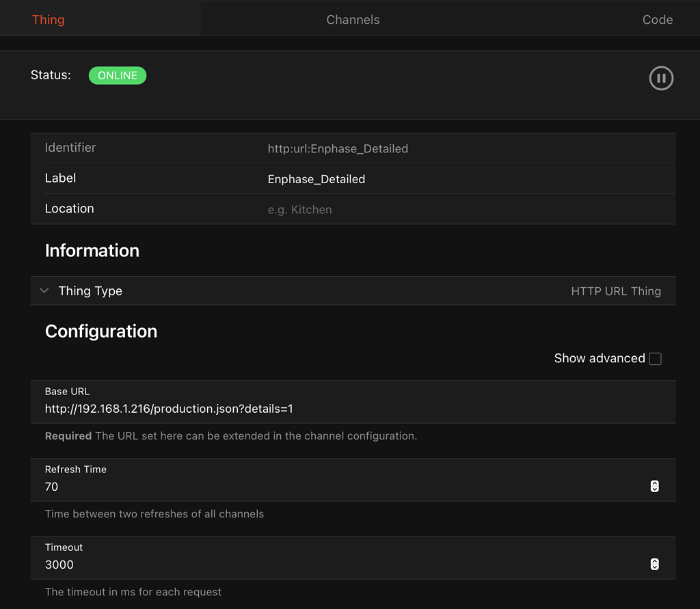Image resolution: width=700 pixels, height=609 pixels.
Task: Increase Refresh Time using its stepper arrows
Action: [x=654, y=483]
